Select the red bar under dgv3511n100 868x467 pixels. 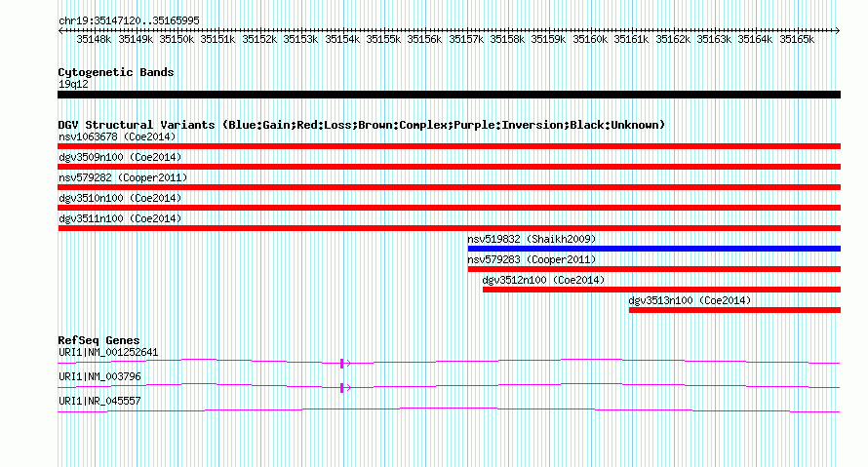(x=449, y=228)
